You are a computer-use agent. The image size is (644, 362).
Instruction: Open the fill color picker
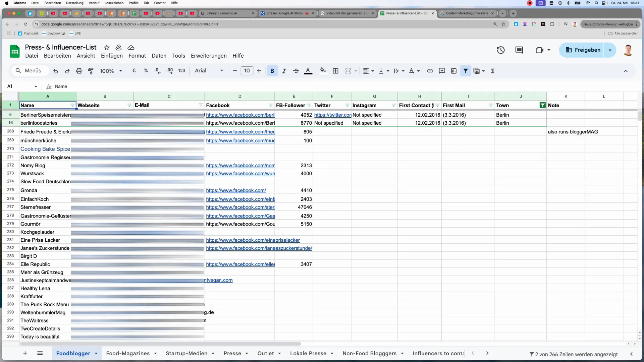(x=323, y=71)
